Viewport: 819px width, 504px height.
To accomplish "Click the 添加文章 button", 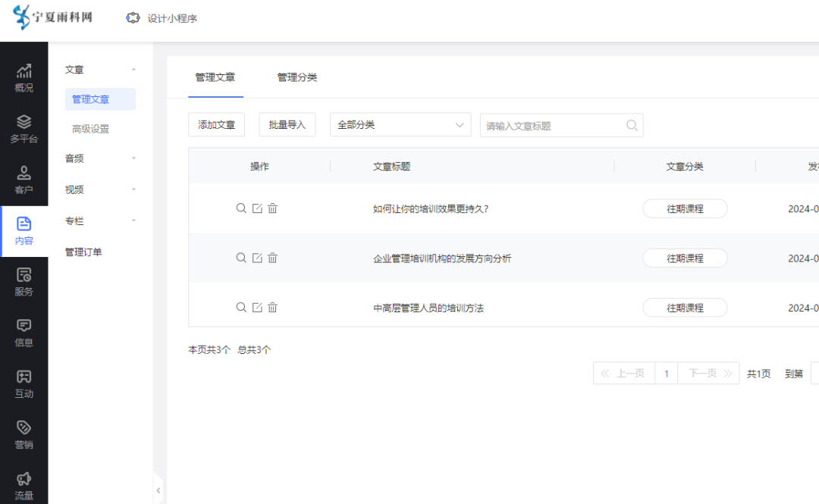I will [x=216, y=125].
